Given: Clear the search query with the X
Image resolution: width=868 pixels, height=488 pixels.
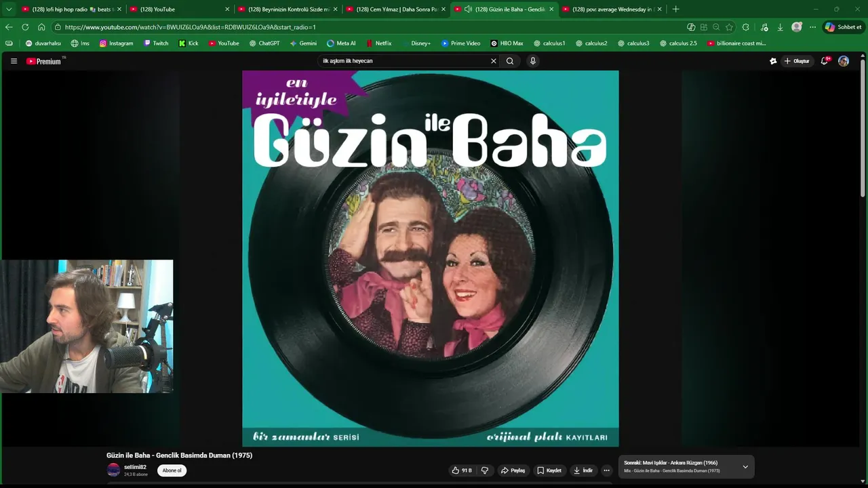Looking at the screenshot, I should pos(494,61).
